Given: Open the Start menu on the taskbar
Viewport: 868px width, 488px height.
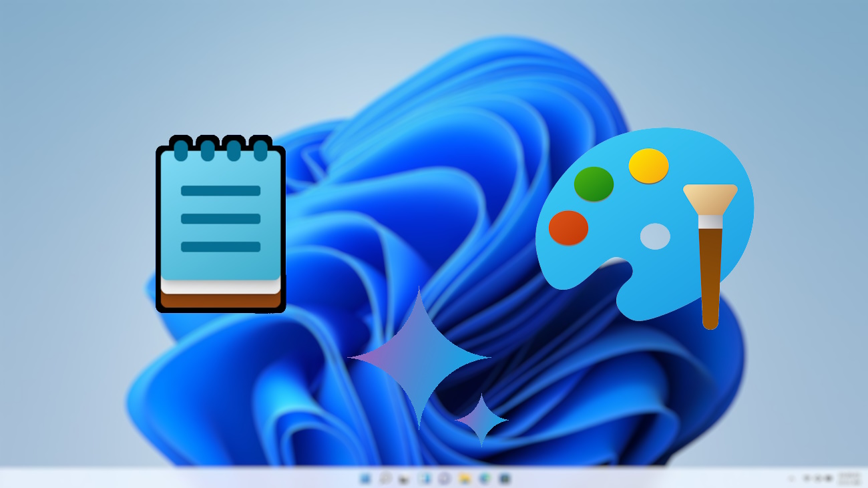Looking at the screenshot, I should click(365, 478).
